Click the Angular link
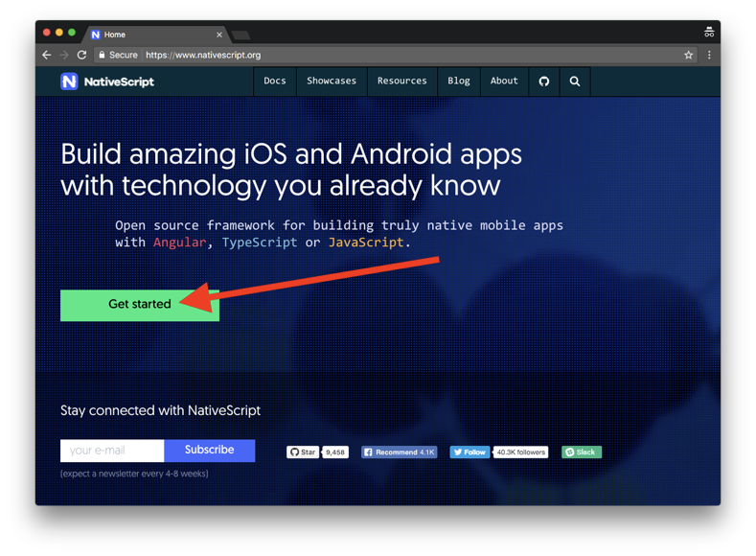The width and height of the screenshot is (756, 556). pyautogui.click(x=179, y=243)
